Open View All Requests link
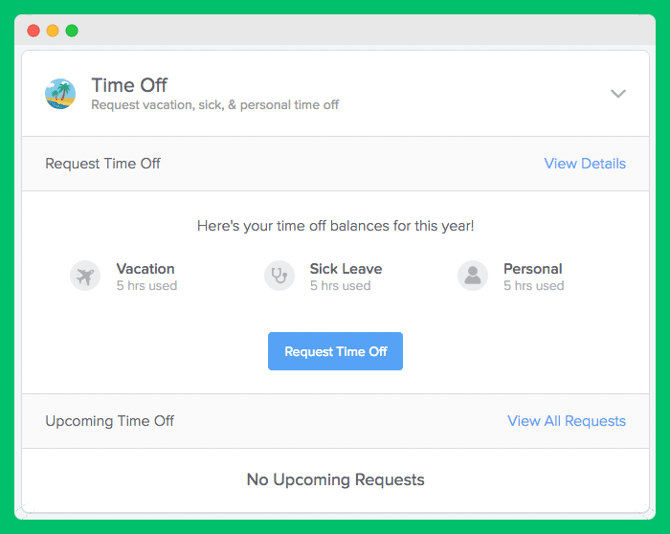The image size is (670, 534). (567, 421)
